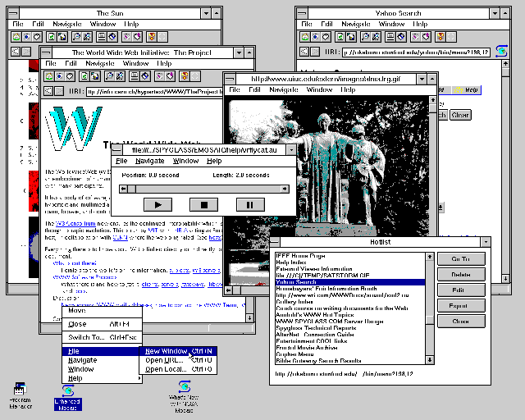This screenshot has width=525, height=420.
Task: Open the Navigate menu in Yahoo Search window
Action: click(355, 24)
